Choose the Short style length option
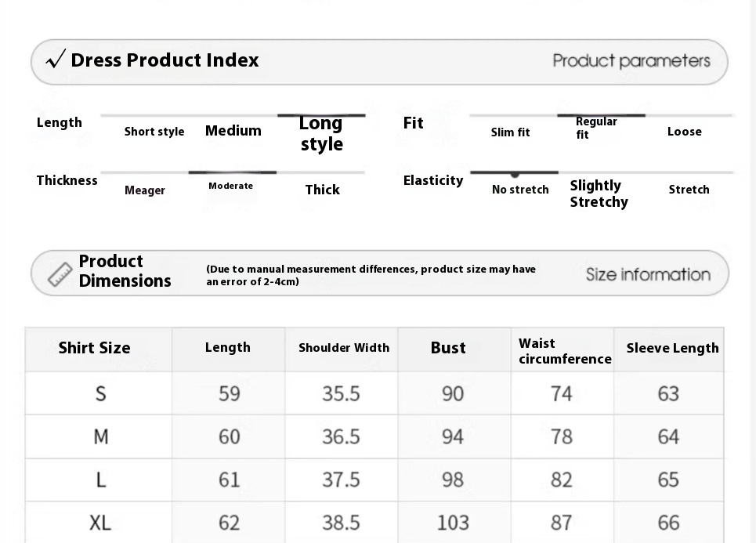The width and height of the screenshot is (756, 543). tap(154, 132)
